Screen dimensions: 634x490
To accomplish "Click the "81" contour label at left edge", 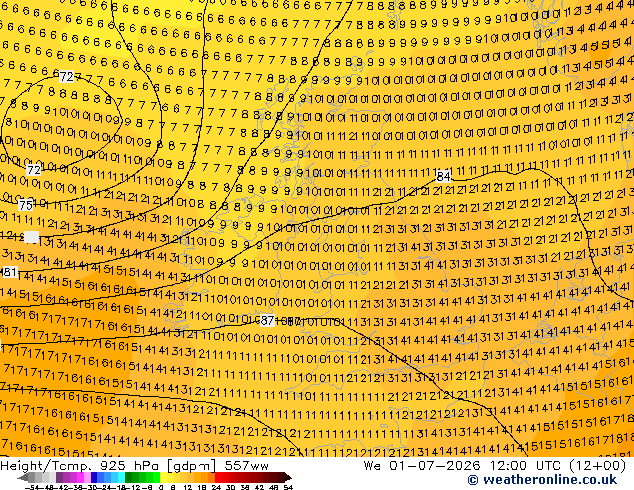I will pos(9,272).
